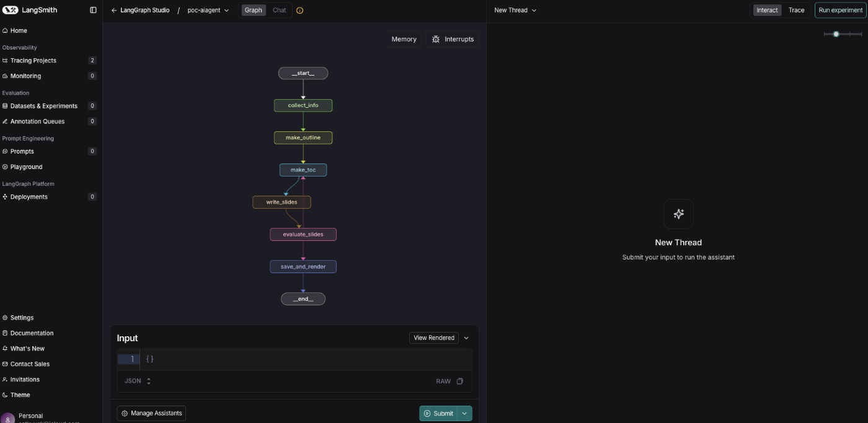Select the save_and_render graph node

coord(303,266)
